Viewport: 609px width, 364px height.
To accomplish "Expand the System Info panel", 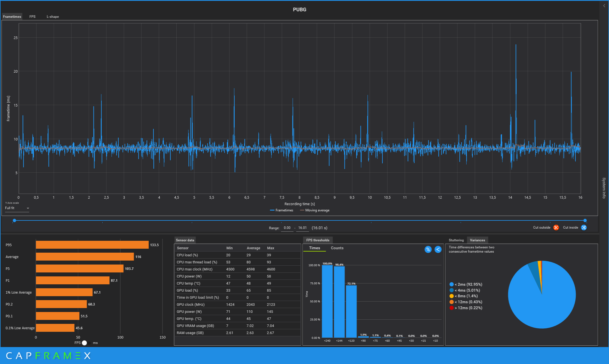I will pos(604,188).
